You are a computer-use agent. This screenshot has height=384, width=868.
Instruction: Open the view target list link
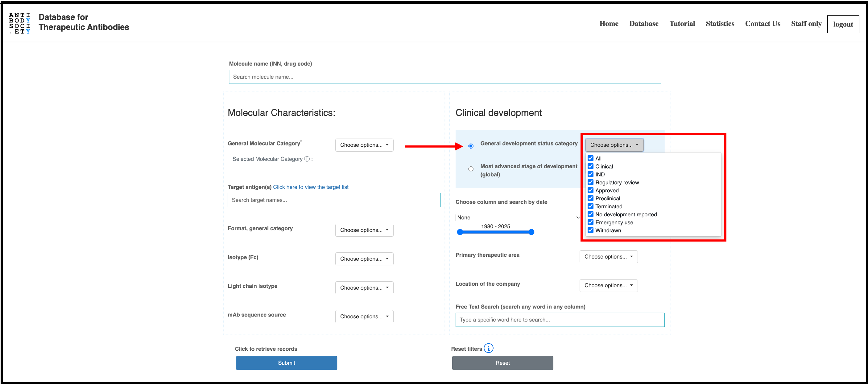click(x=310, y=187)
